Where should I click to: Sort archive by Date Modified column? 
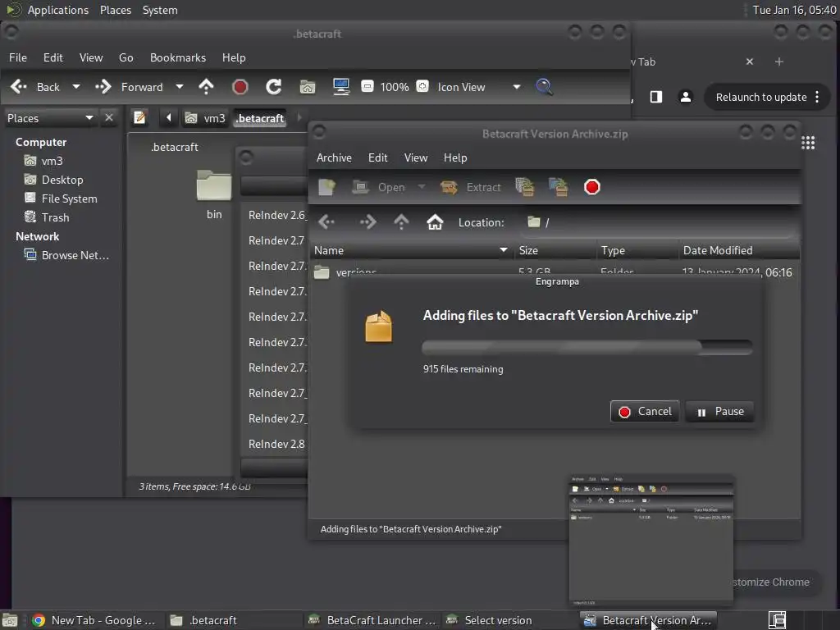coord(739,250)
